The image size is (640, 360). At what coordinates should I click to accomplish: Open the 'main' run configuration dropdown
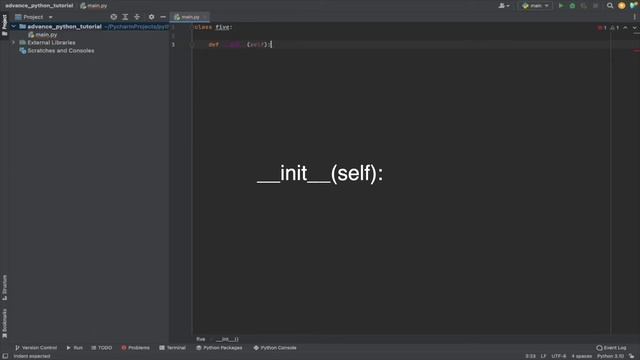click(535, 6)
